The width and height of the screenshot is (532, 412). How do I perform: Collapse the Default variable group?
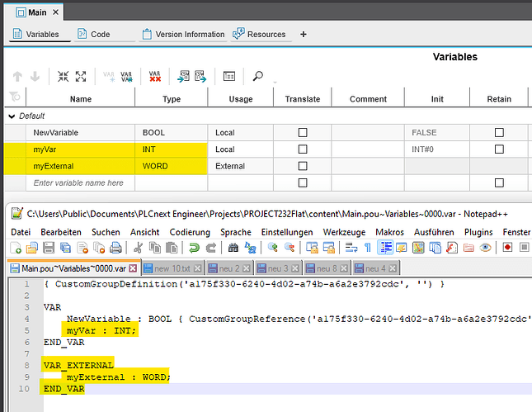(x=12, y=116)
